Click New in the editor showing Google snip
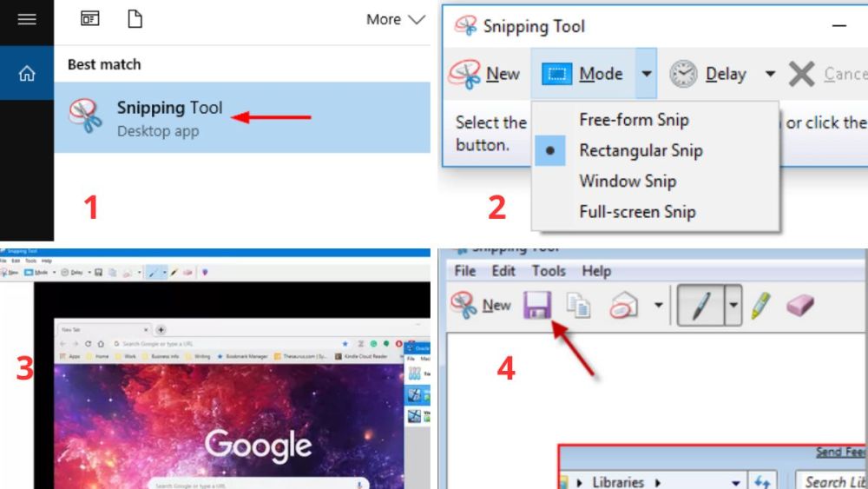Screen dimensions: 868x489 pyautogui.click(x=10, y=273)
